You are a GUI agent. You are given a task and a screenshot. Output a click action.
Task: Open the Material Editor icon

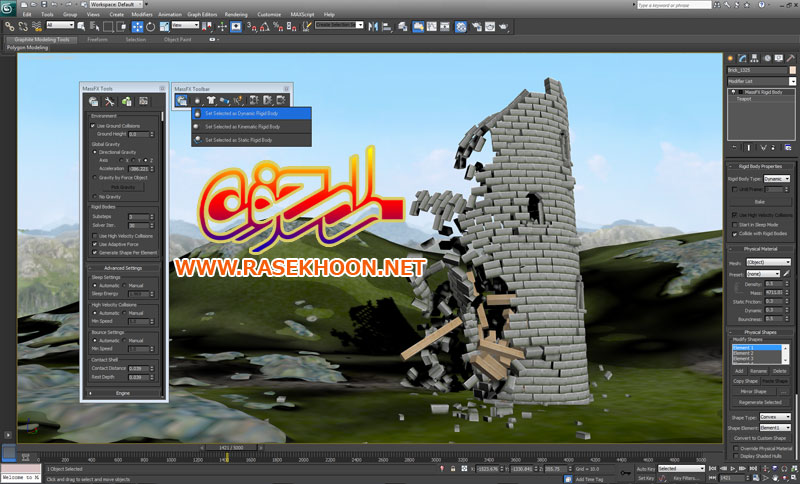coord(461,27)
